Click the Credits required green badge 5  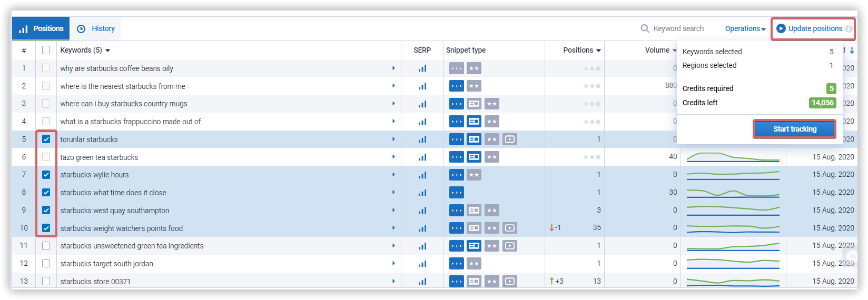pos(831,88)
